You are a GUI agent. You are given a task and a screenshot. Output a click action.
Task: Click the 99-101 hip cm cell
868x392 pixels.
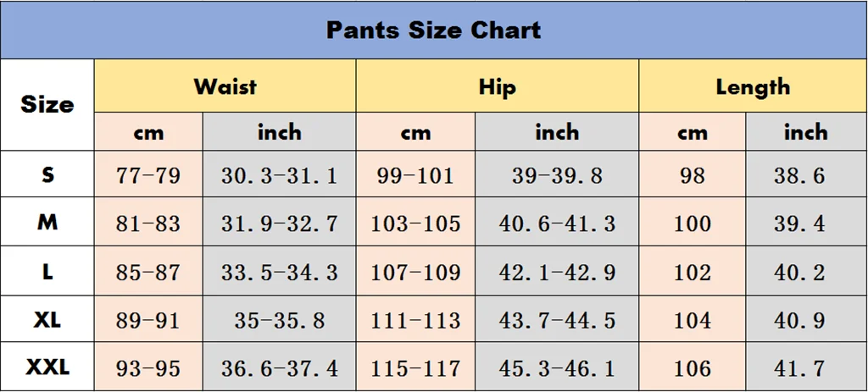pyautogui.click(x=415, y=174)
